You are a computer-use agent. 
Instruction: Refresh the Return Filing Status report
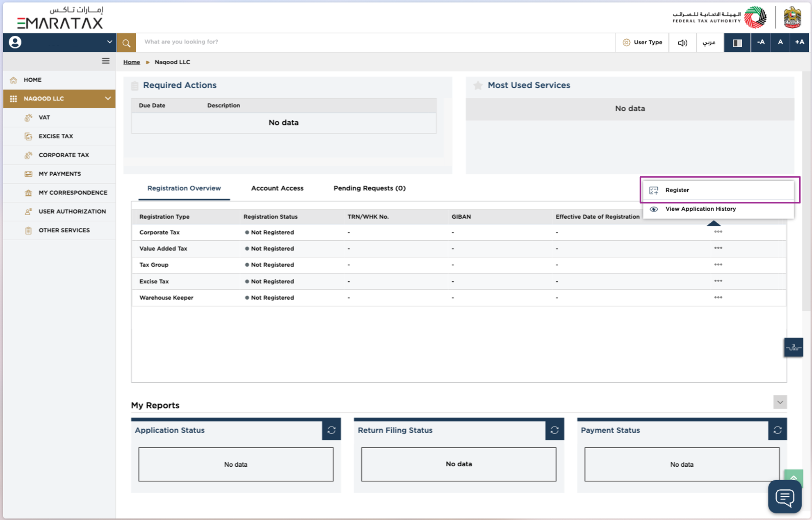(554, 430)
